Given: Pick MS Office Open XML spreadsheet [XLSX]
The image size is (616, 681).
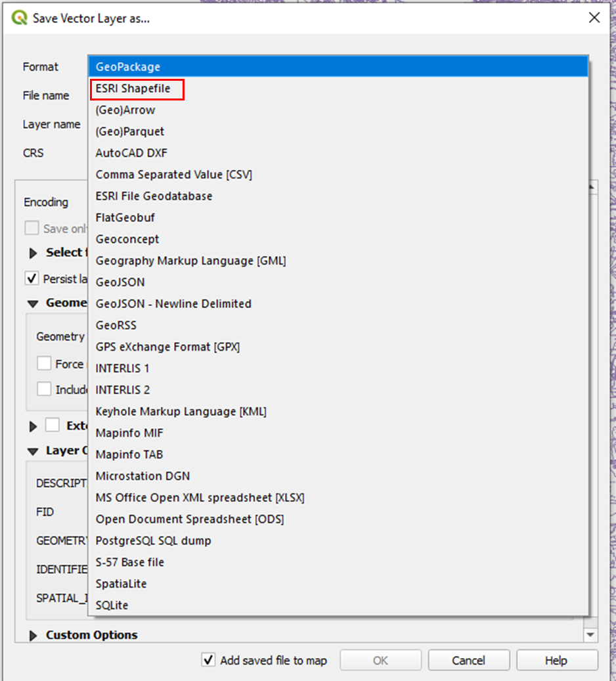Looking at the screenshot, I should (x=338, y=497).
